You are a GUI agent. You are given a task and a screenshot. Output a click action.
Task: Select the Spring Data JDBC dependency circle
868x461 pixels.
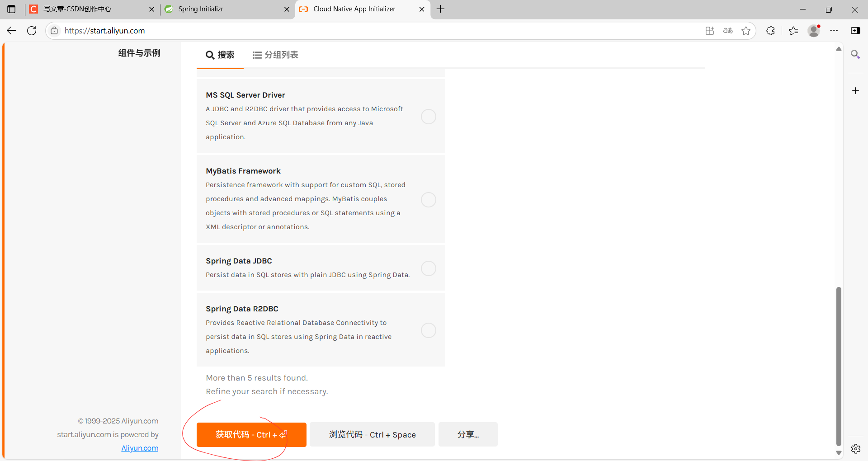tap(429, 268)
